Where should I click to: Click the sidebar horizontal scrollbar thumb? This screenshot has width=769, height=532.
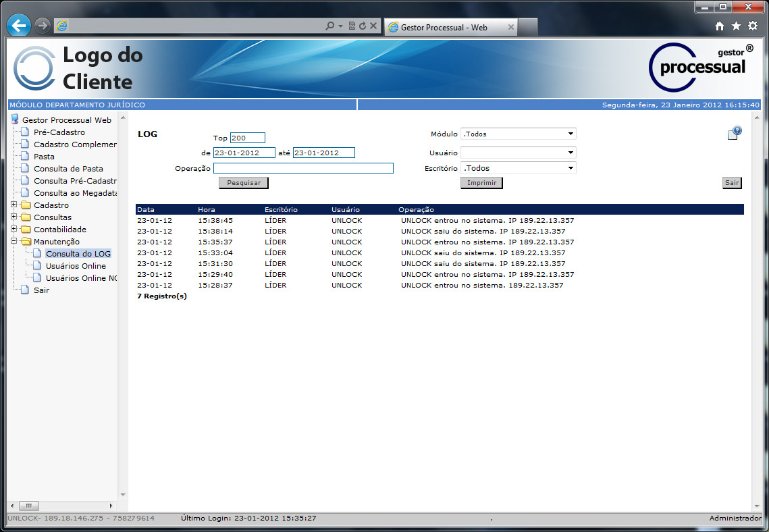(28, 506)
